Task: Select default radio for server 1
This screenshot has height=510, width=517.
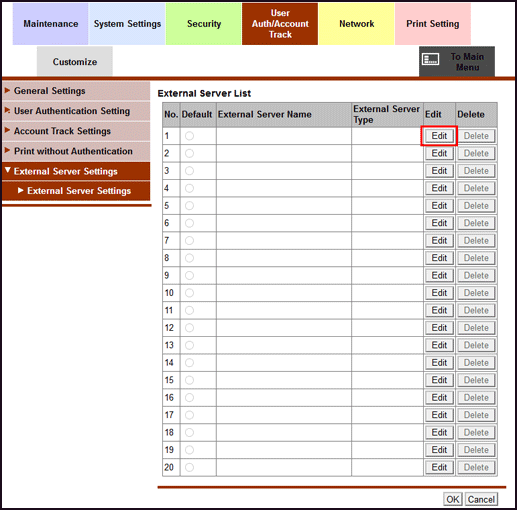Action: click(x=189, y=136)
